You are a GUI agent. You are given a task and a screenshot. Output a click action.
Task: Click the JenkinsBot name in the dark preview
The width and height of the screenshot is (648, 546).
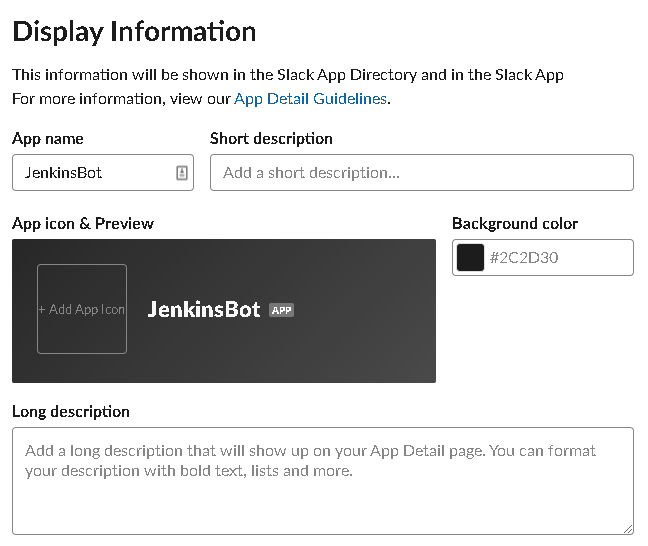click(204, 309)
